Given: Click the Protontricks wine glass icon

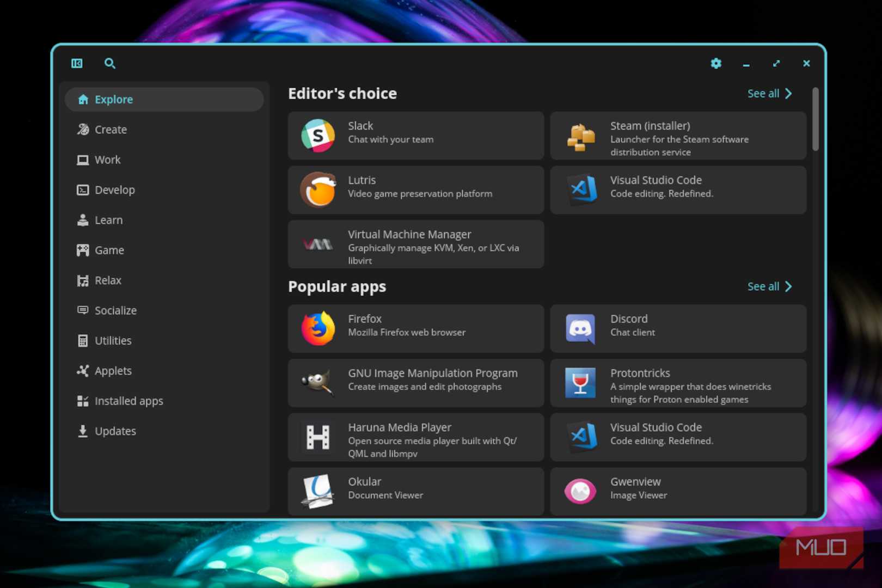Looking at the screenshot, I should click(580, 382).
